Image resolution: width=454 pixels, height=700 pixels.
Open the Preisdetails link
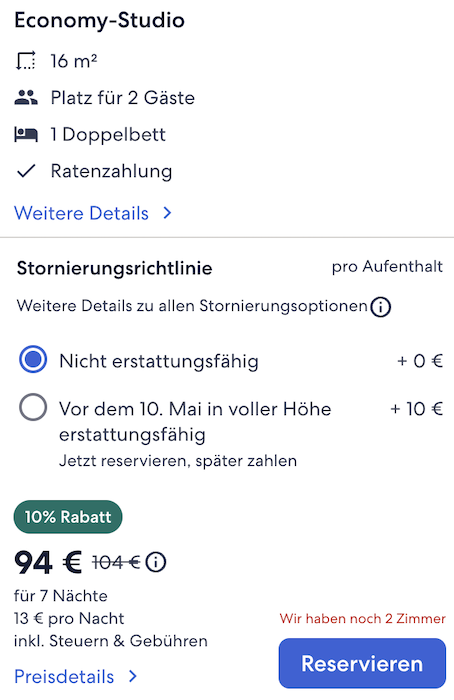click(64, 677)
